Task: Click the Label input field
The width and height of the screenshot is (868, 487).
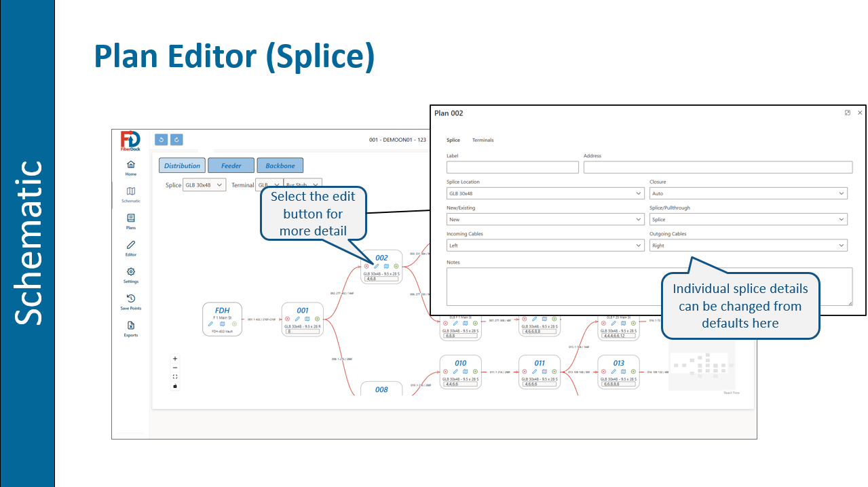Action: point(512,167)
